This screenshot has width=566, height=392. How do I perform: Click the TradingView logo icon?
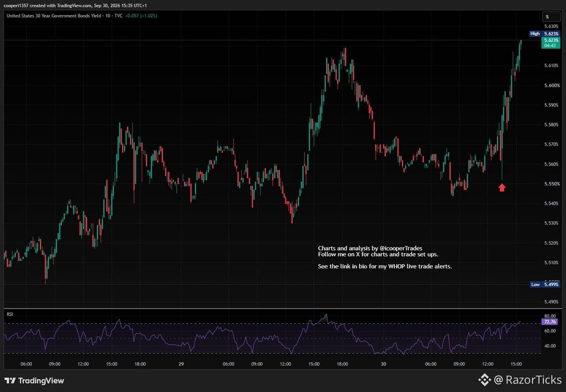(10, 381)
